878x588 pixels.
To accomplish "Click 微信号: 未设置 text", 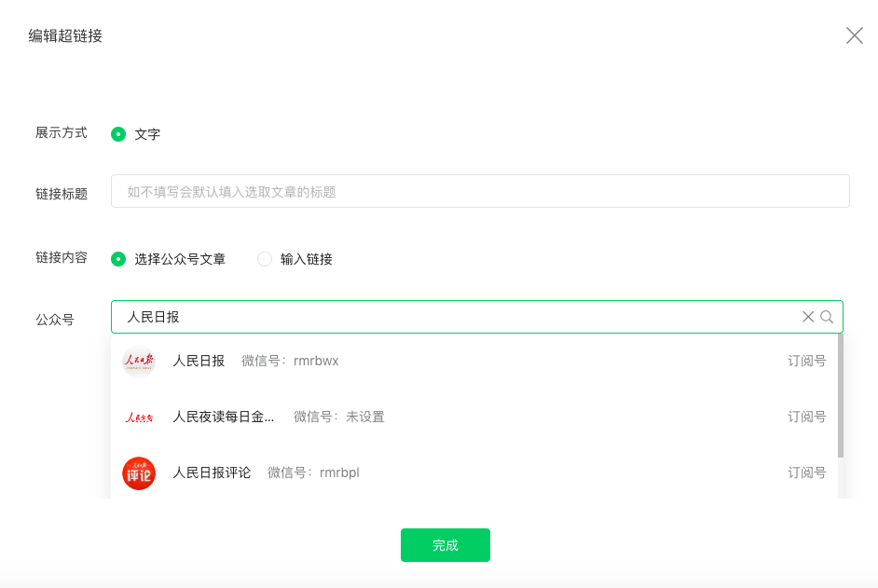I will [x=339, y=417].
